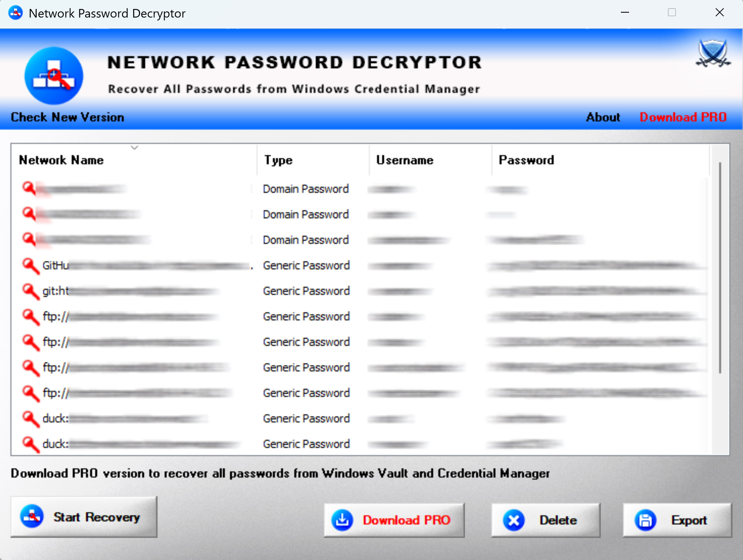Sort entries by the Username column
743x560 pixels.
(x=404, y=160)
